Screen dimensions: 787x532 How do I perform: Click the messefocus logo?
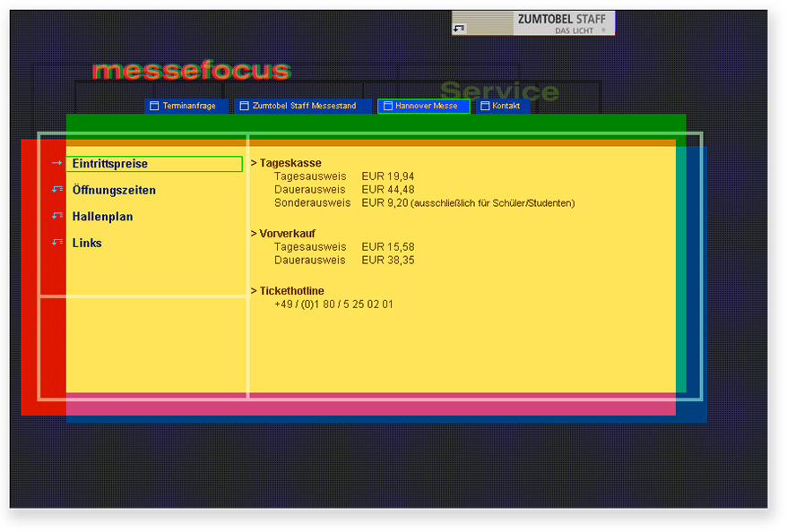click(190, 70)
